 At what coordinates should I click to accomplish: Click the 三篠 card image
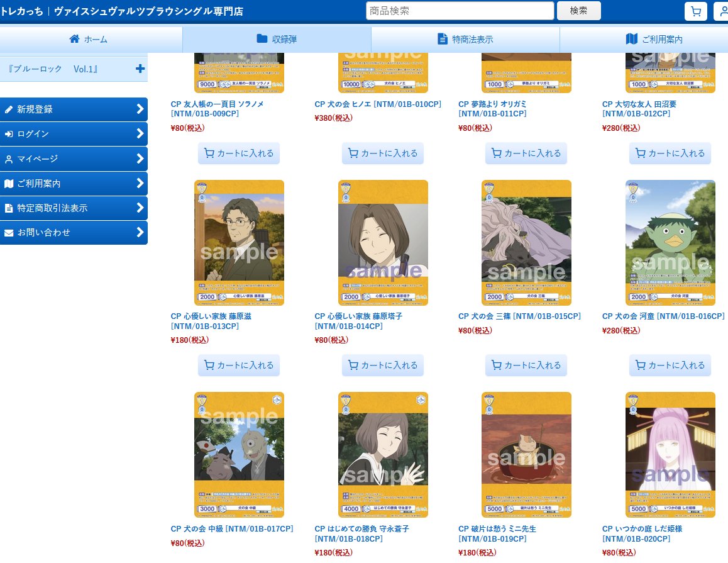(x=526, y=242)
